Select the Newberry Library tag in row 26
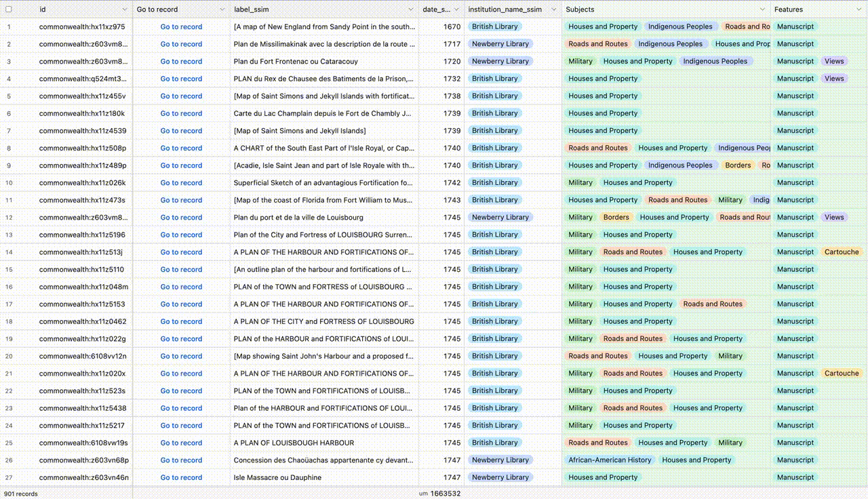The image size is (868, 499). click(500, 460)
